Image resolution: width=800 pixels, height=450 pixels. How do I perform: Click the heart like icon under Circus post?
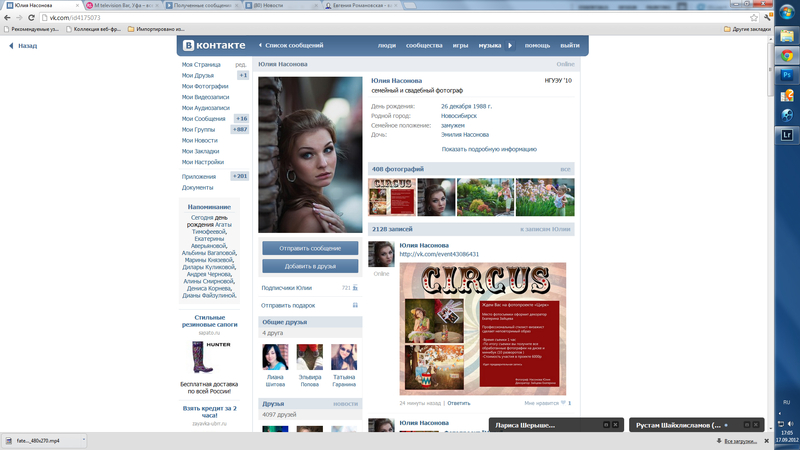tap(567, 403)
